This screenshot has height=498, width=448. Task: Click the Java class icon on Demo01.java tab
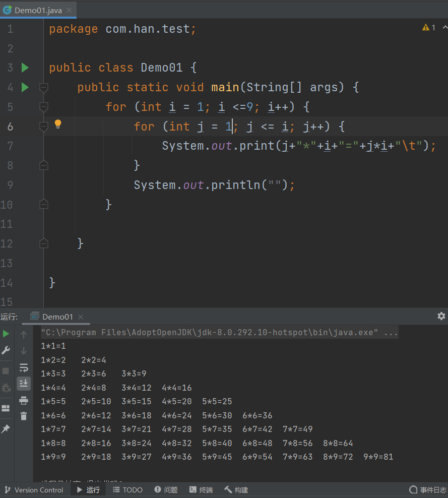point(7,10)
